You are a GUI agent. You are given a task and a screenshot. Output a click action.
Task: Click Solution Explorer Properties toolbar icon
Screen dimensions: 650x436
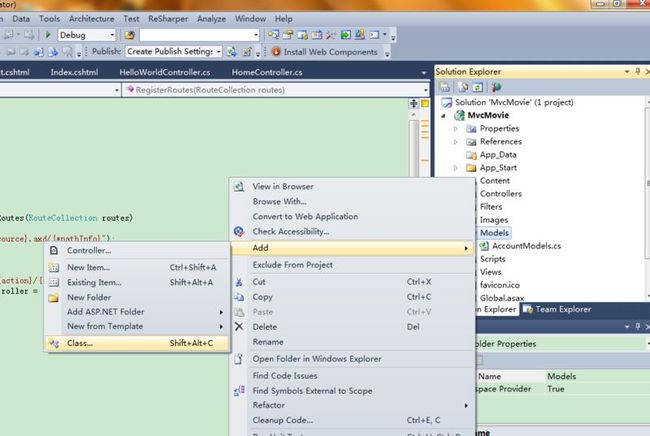(444, 87)
